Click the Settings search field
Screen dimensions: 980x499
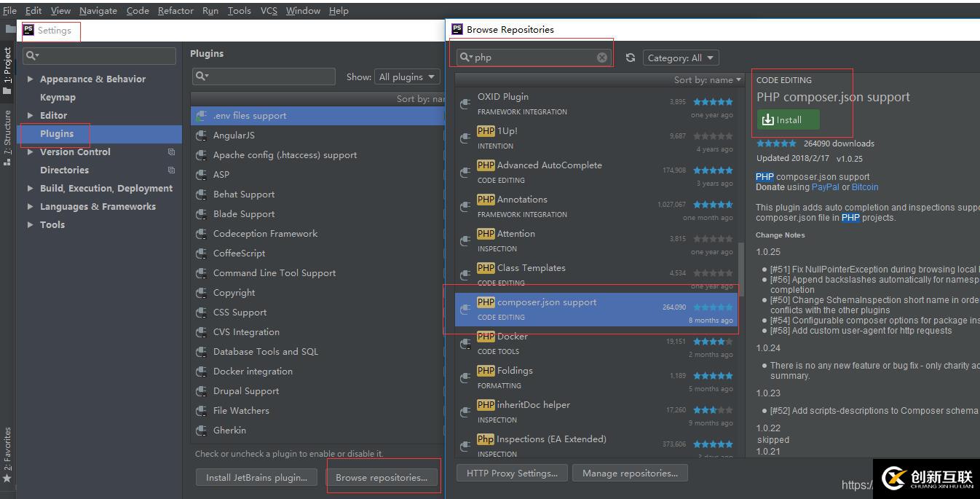pyautogui.click(x=100, y=55)
